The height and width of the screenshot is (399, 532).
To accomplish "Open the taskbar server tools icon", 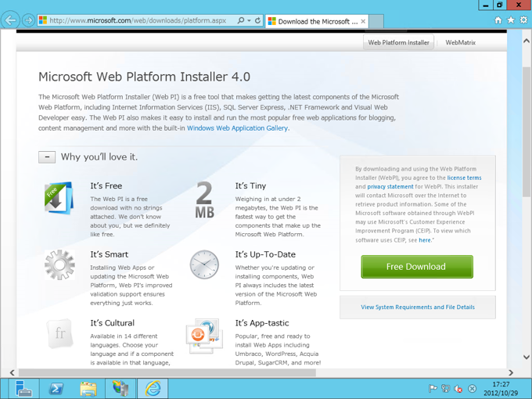I will coord(120,389).
